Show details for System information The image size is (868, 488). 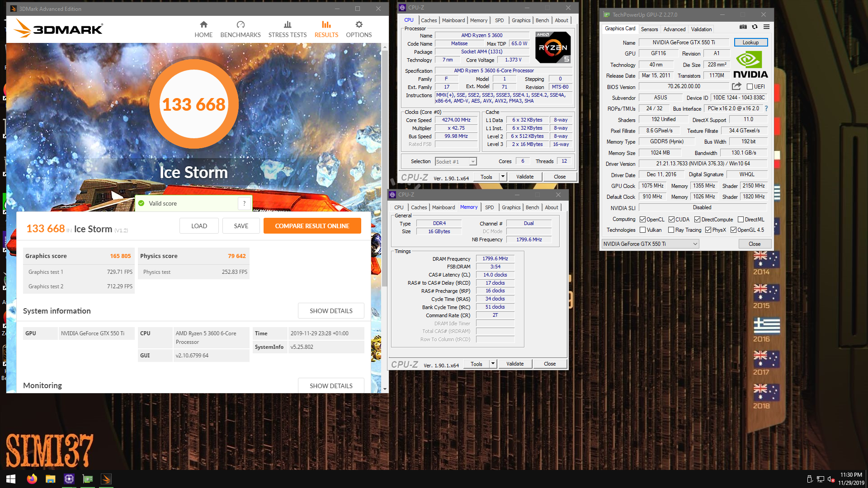[x=331, y=311]
